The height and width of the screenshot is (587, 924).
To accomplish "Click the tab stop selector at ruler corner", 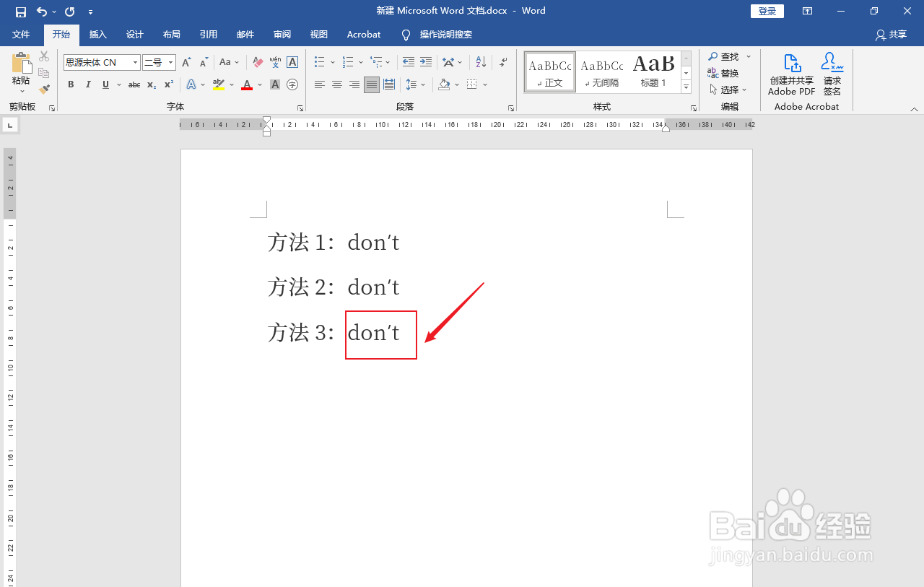I will (10, 126).
